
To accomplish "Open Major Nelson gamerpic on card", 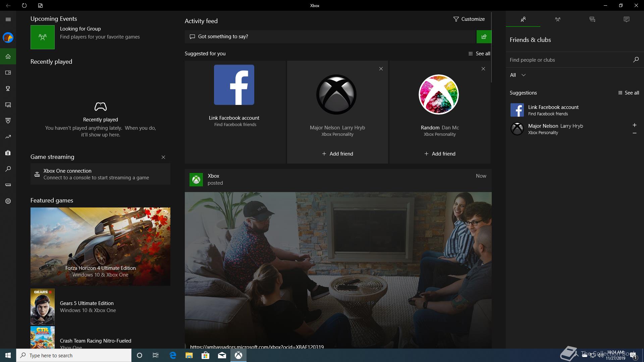I will click(x=336, y=95).
